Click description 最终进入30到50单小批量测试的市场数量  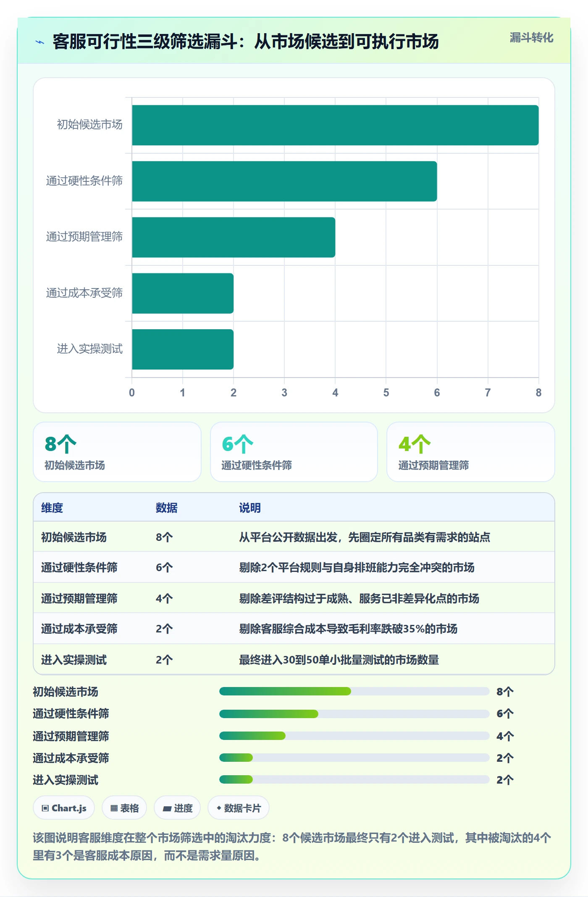pos(339,660)
